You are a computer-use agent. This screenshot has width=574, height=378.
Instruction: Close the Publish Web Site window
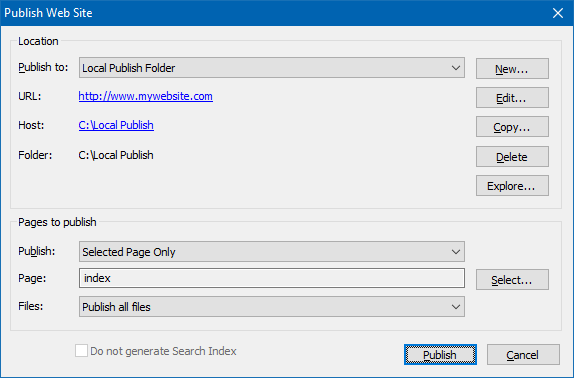coord(558,13)
